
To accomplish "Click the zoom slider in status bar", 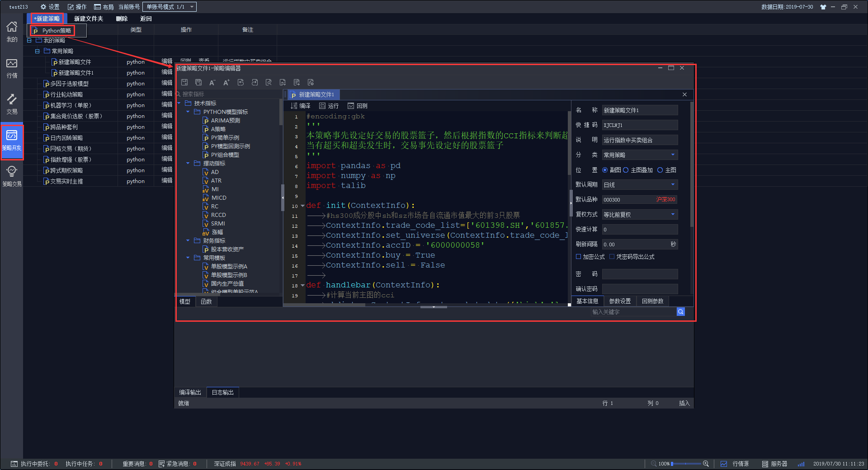I will point(685,464).
